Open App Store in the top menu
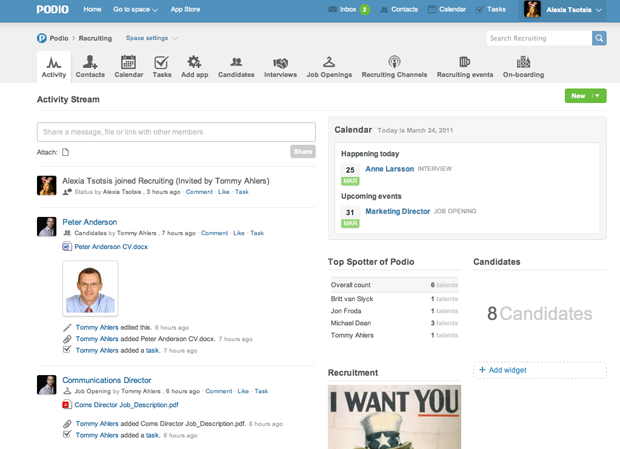Viewport: 620px width, 449px height. 185,9
